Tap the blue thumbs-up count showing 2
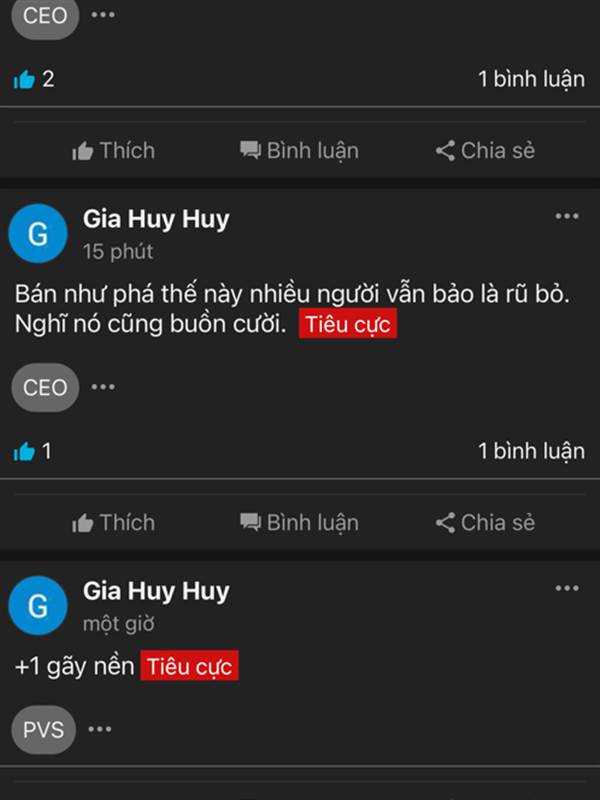This screenshot has height=800, width=600. (x=34, y=79)
